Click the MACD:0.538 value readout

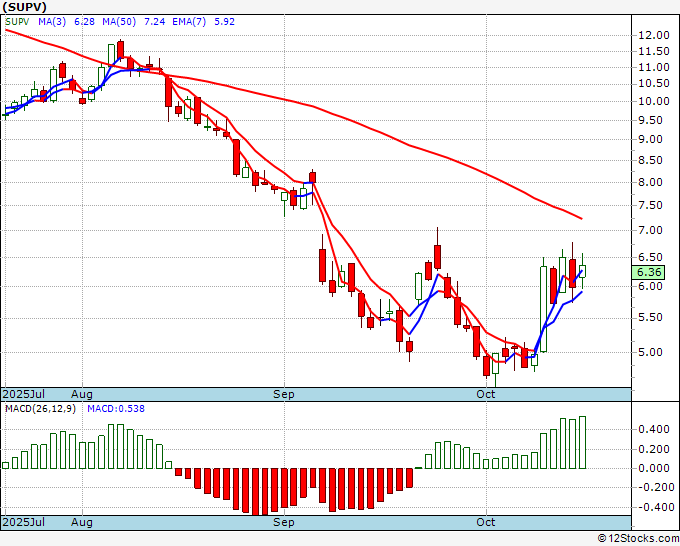116,409
